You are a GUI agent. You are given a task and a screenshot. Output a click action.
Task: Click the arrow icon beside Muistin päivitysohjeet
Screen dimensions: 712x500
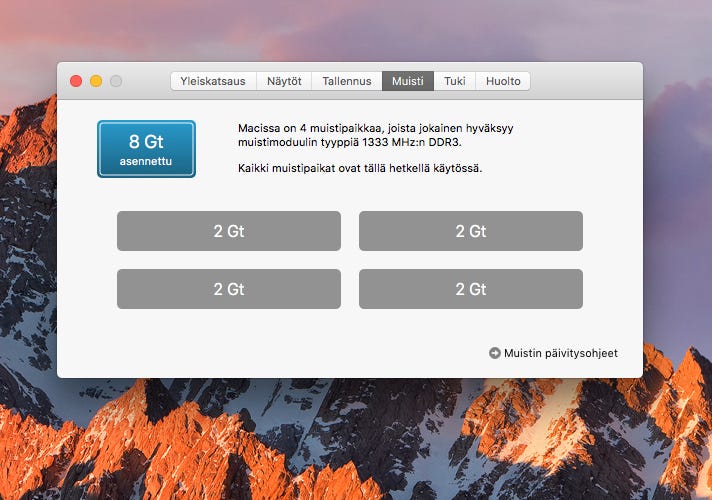[x=494, y=353]
